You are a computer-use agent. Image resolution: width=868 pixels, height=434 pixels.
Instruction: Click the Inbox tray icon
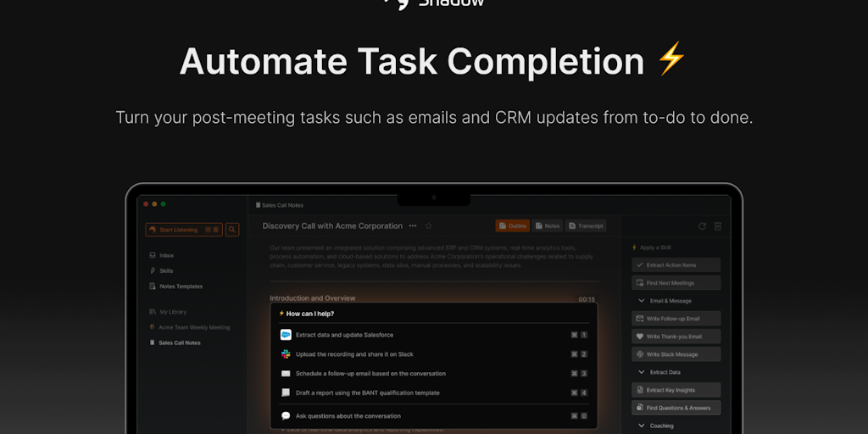click(x=153, y=256)
